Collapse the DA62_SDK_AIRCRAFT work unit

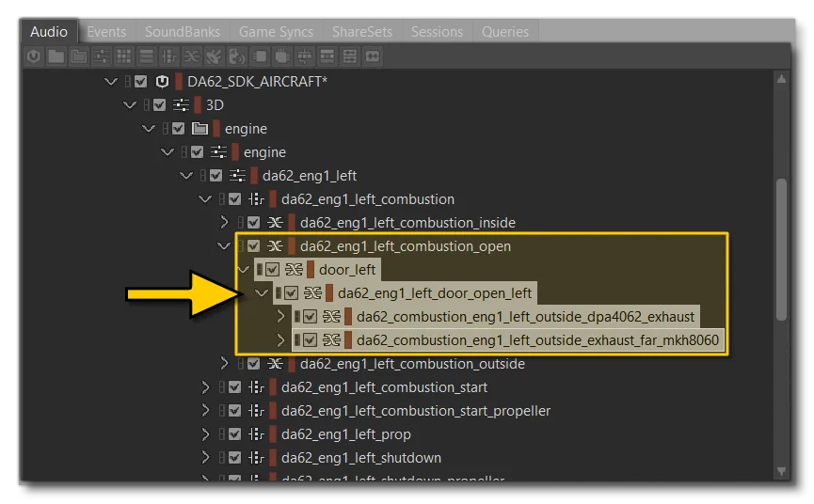(111, 82)
